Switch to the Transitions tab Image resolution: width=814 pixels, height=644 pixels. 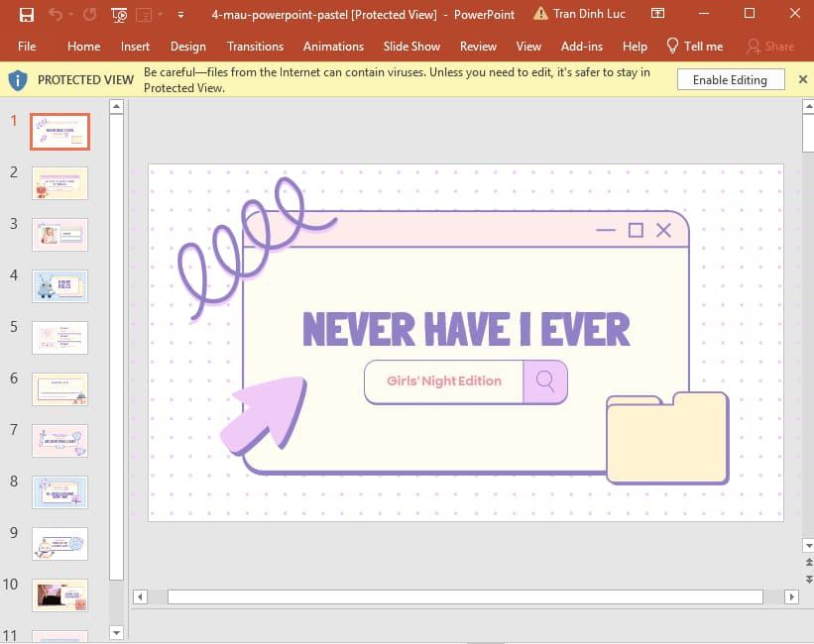pyautogui.click(x=255, y=47)
